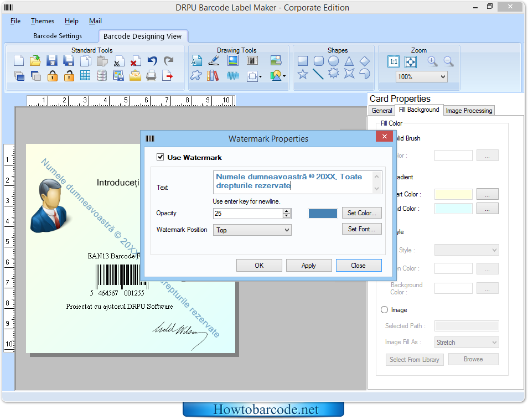Select the Signature pen drawing tool
This screenshot has height=420, width=528.
click(214, 61)
